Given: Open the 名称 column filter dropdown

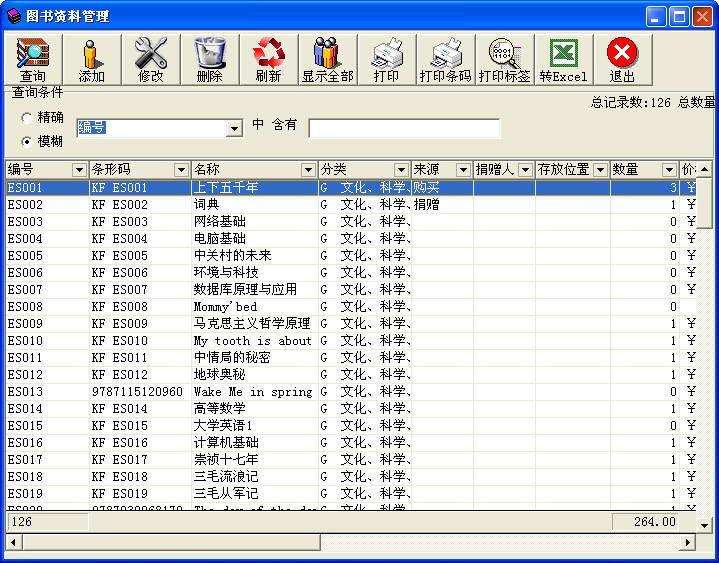Looking at the screenshot, I should tap(309, 170).
